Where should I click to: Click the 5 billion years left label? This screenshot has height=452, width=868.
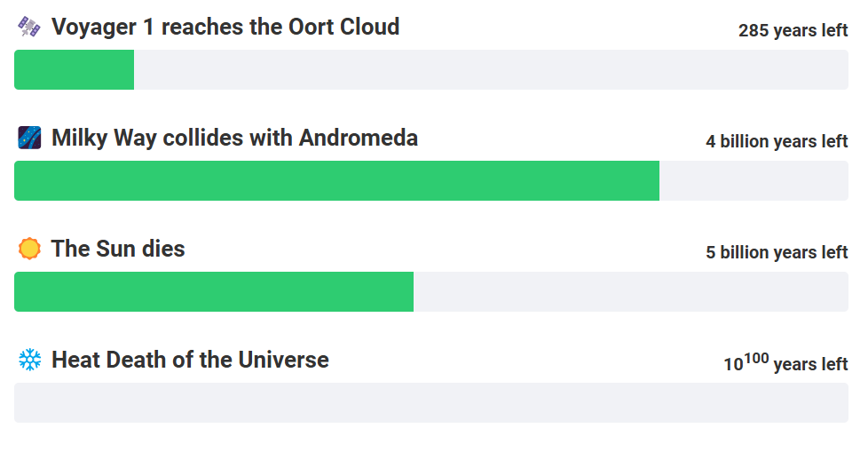pyautogui.click(x=777, y=252)
